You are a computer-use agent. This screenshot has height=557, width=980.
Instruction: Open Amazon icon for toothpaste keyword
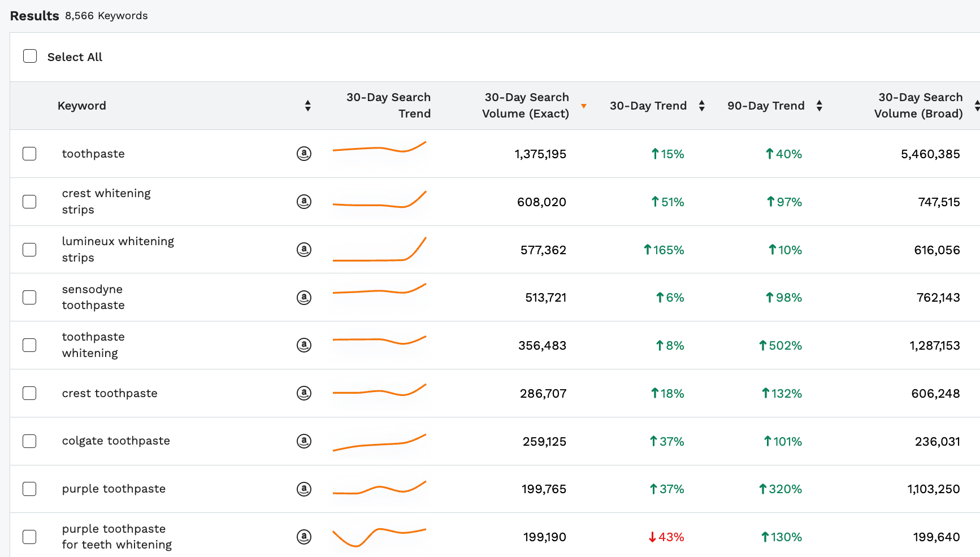tap(304, 154)
